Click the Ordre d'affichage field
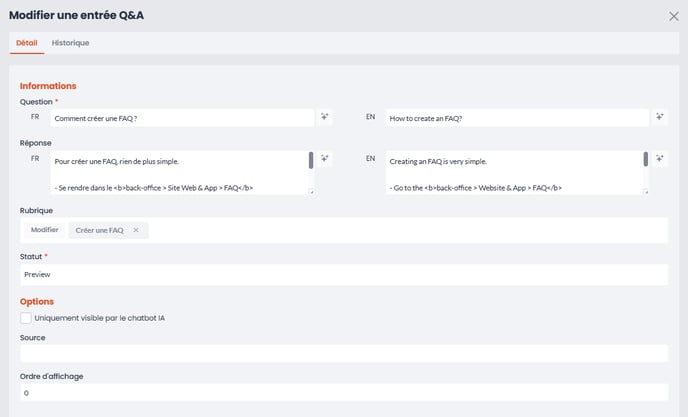 (x=344, y=392)
